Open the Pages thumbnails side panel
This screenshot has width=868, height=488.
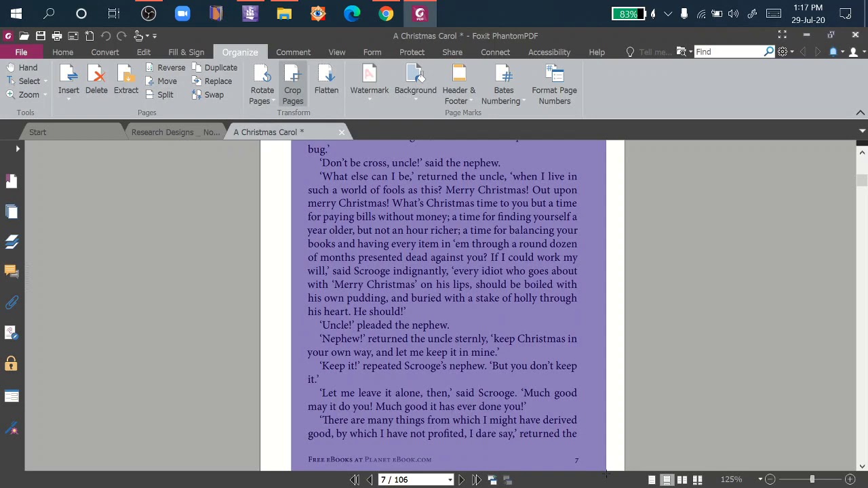[12, 211]
